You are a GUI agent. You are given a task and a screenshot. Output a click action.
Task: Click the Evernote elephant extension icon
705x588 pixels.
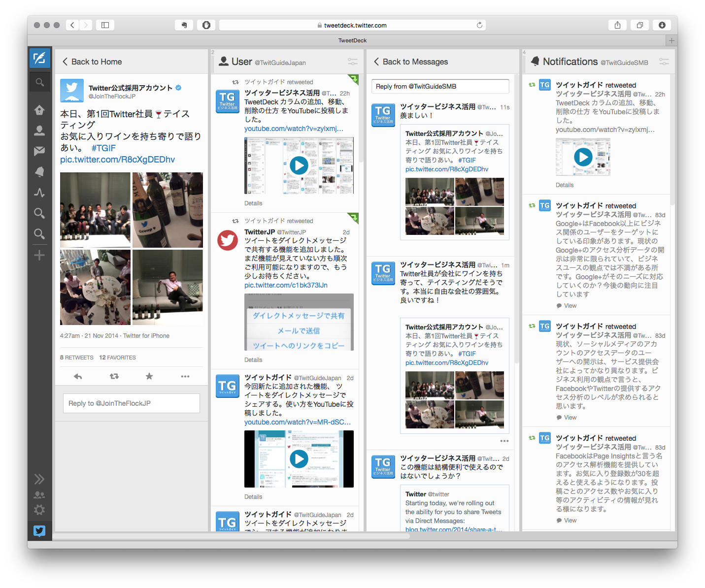tap(184, 25)
